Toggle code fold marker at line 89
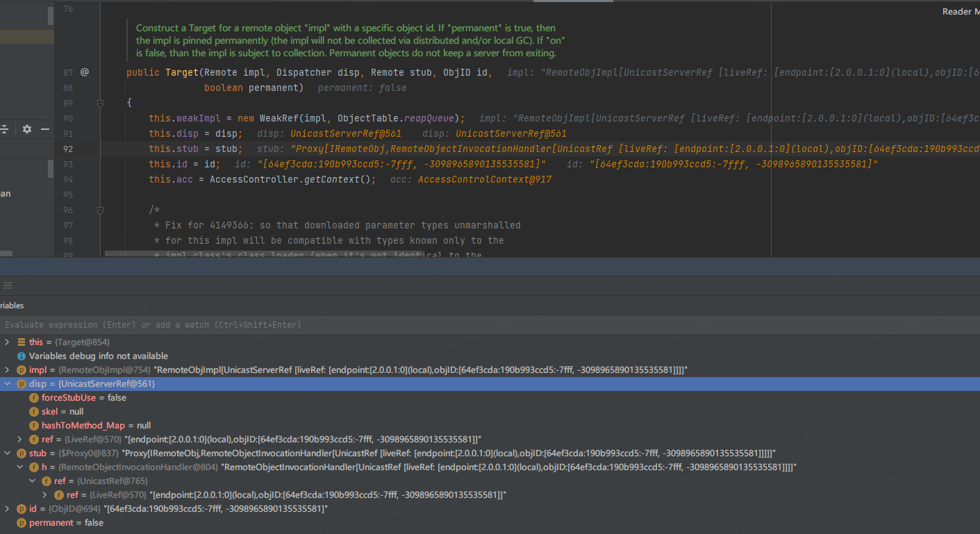This screenshot has width=980, height=534. [100, 103]
